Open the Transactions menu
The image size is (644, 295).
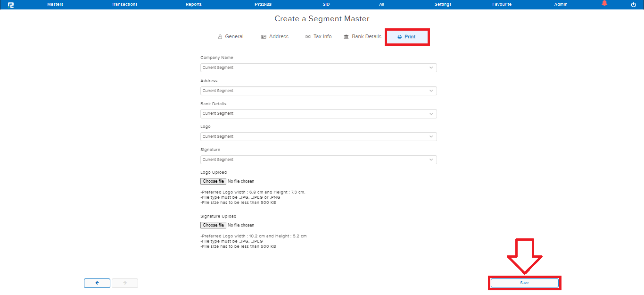[x=124, y=4]
